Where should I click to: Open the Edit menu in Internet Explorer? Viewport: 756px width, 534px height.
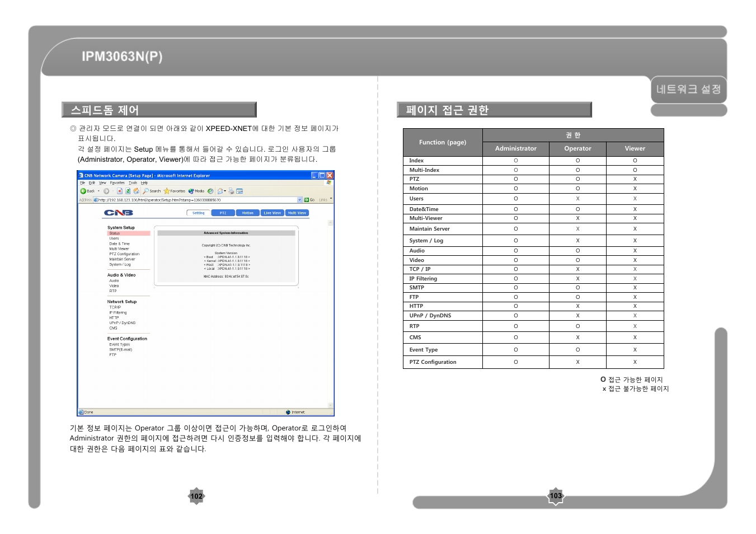tap(92, 182)
